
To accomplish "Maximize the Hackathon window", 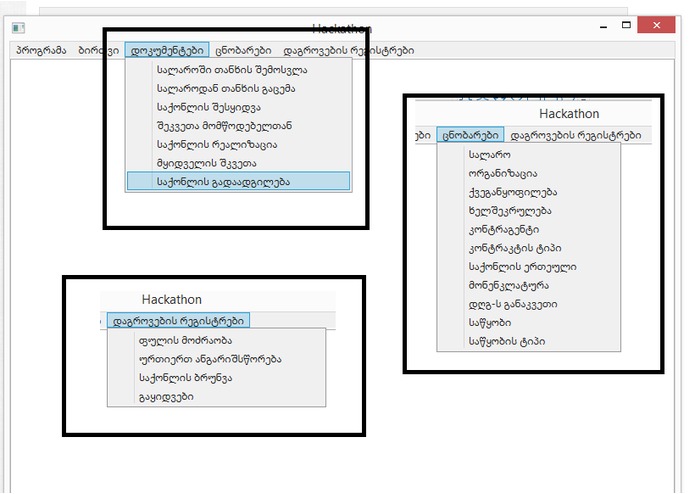I will 626,25.
